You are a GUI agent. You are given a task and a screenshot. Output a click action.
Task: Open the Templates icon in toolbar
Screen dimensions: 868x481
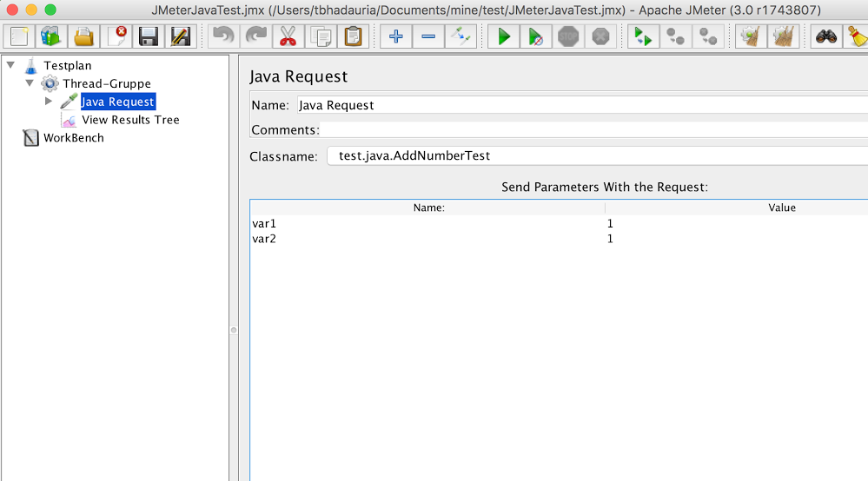click(51, 37)
